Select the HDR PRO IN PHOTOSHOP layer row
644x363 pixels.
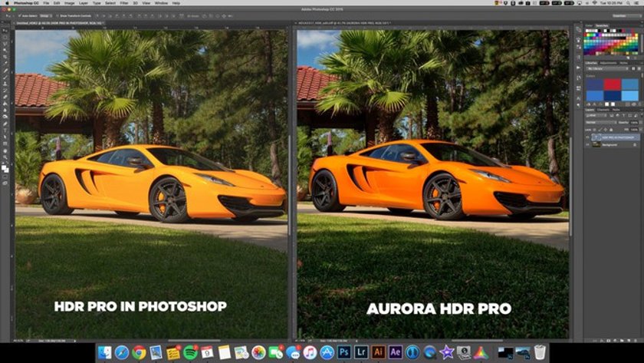(612, 137)
